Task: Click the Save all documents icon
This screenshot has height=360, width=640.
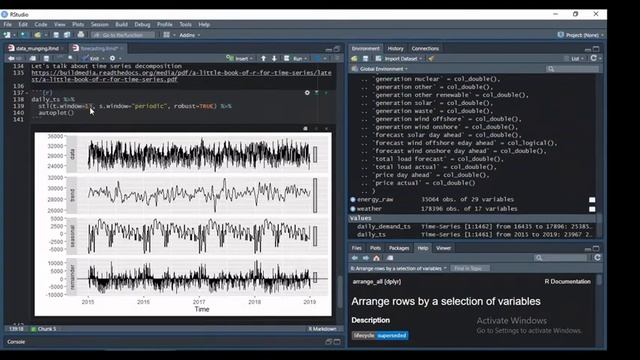Action: point(67,35)
